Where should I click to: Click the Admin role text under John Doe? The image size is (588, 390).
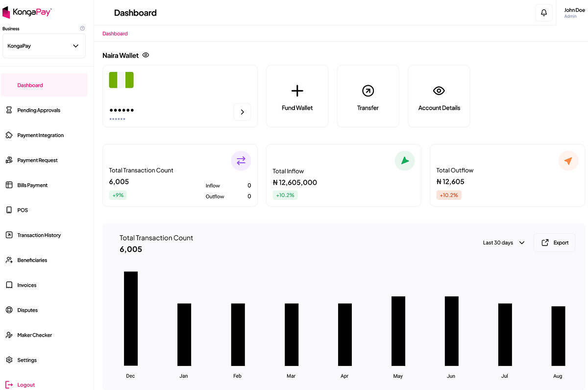[570, 17]
